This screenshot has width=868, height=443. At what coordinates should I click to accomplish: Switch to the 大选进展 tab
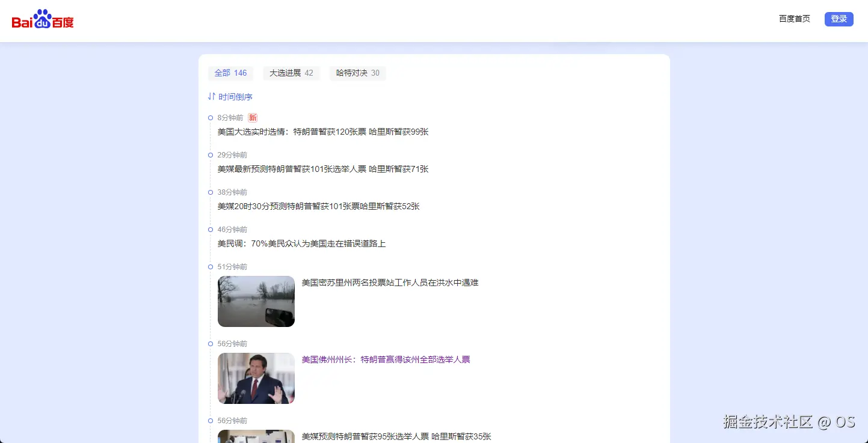[x=291, y=73]
